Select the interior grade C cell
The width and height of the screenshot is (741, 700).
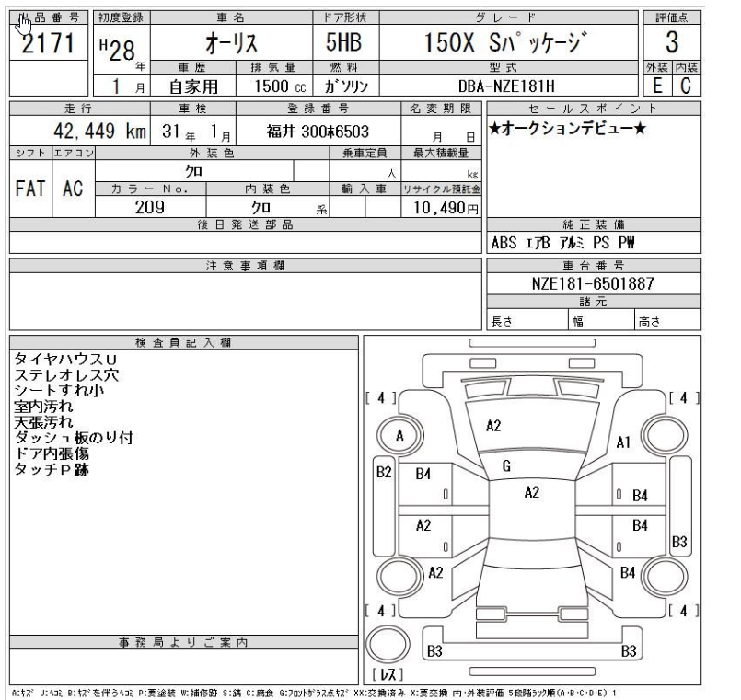pos(686,86)
